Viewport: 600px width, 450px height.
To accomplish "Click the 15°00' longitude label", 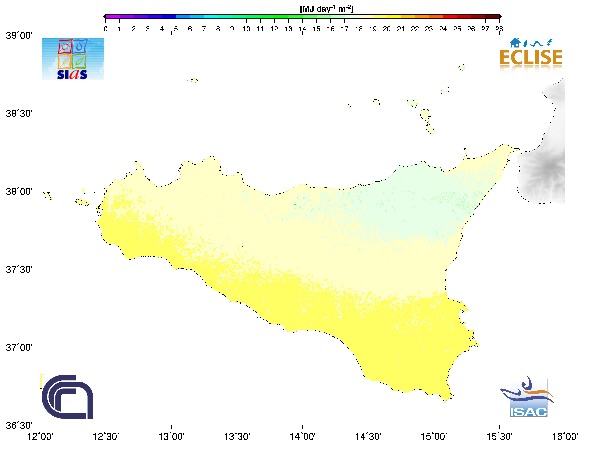I will pyautogui.click(x=434, y=437).
